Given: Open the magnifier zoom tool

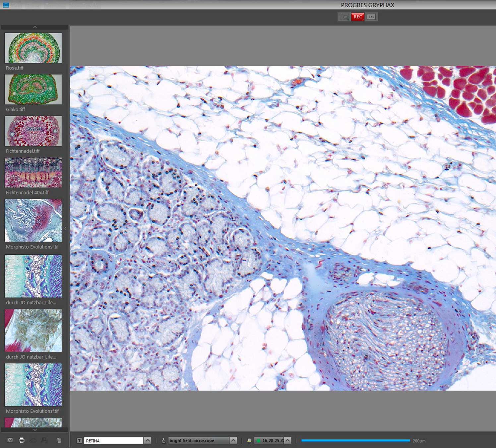Looking at the screenshot, I should click(x=344, y=17).
